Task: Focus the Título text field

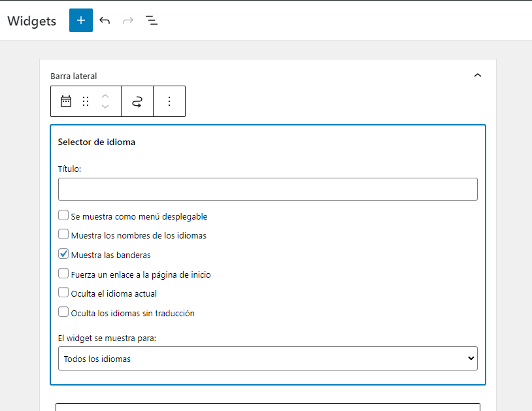Action: click(x=268, y=189)
